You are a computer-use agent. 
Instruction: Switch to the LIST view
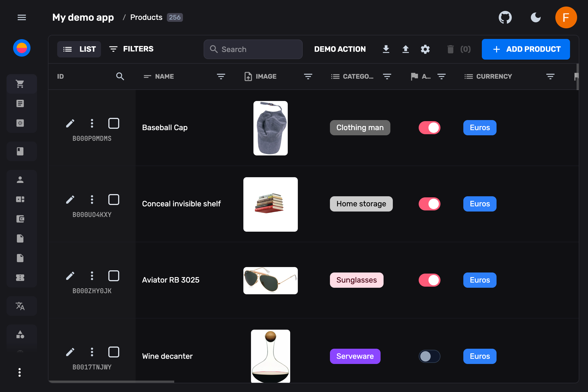coord(79,49)
